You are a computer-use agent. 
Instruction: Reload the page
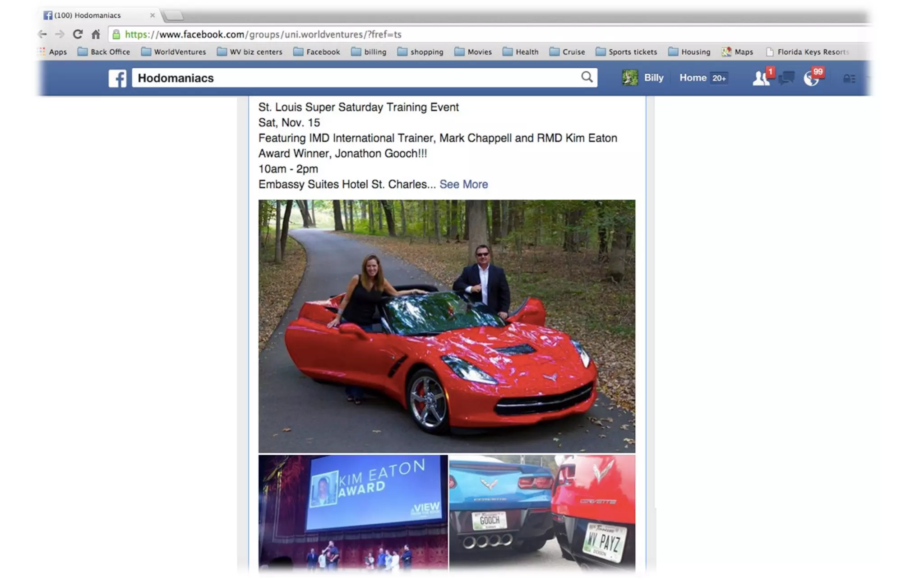(x=78, y=34)
